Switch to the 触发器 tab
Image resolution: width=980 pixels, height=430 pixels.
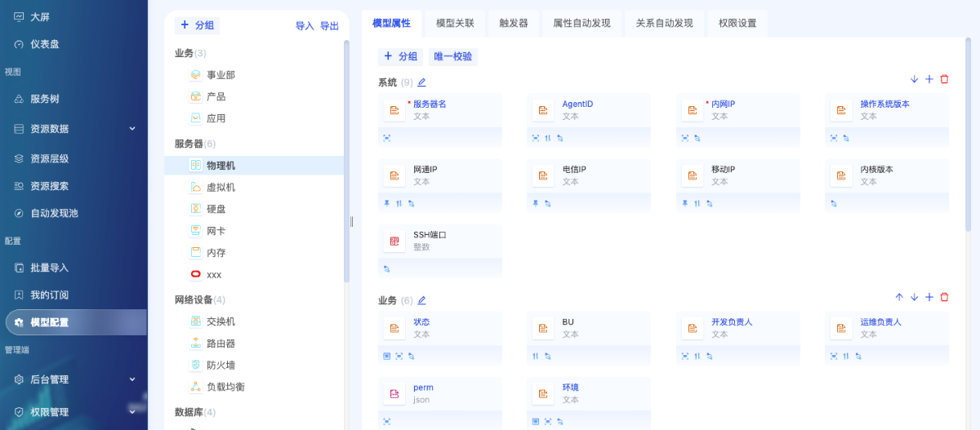514,24
